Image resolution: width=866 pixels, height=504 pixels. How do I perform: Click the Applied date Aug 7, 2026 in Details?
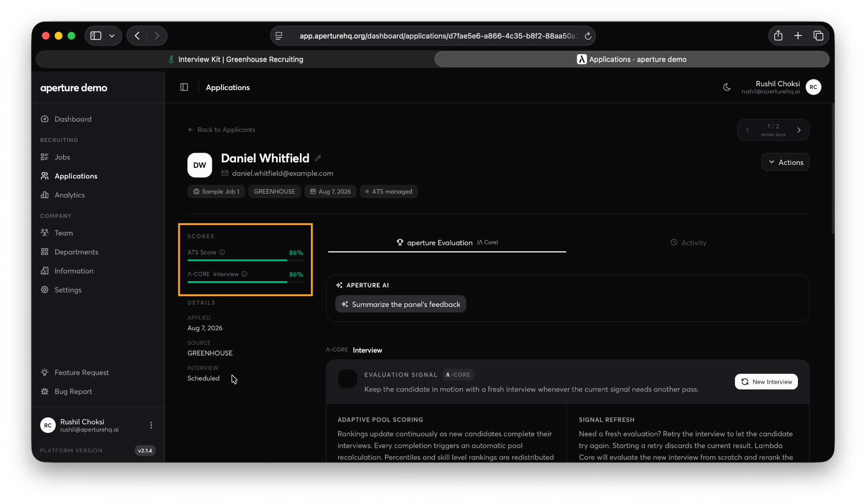(x=205, y=328)
